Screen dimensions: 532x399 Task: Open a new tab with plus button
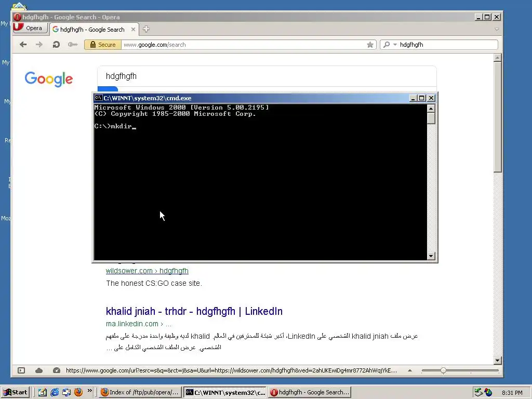(x=146, y=29)
